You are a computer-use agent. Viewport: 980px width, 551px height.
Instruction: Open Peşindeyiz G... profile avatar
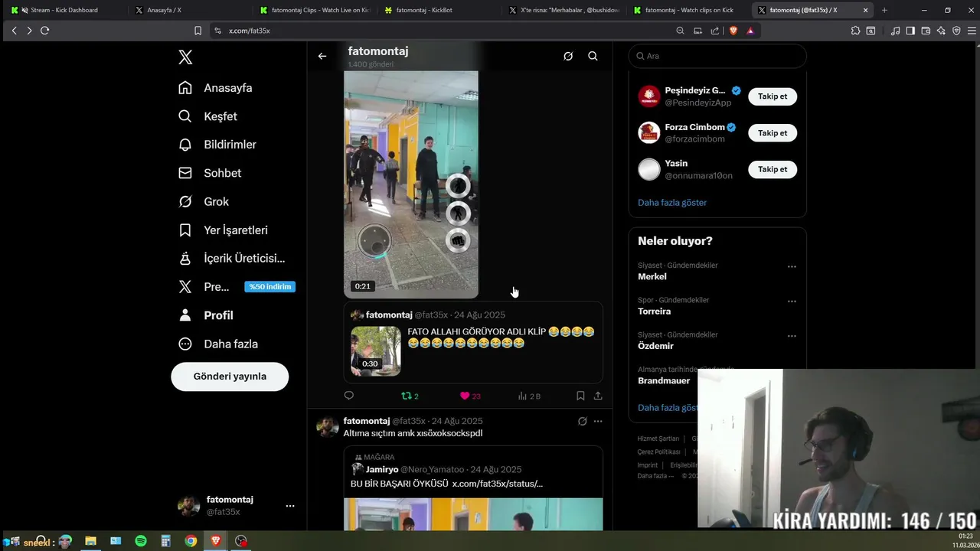[x=649, y=96]
